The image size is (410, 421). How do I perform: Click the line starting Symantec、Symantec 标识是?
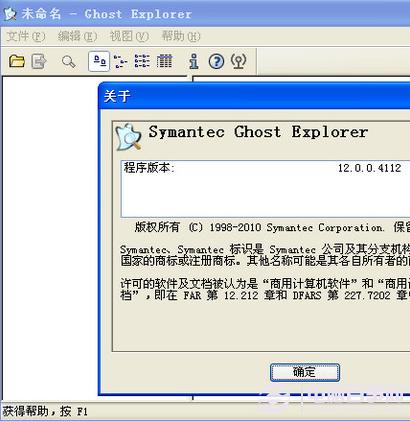click(x=265, y=249)
